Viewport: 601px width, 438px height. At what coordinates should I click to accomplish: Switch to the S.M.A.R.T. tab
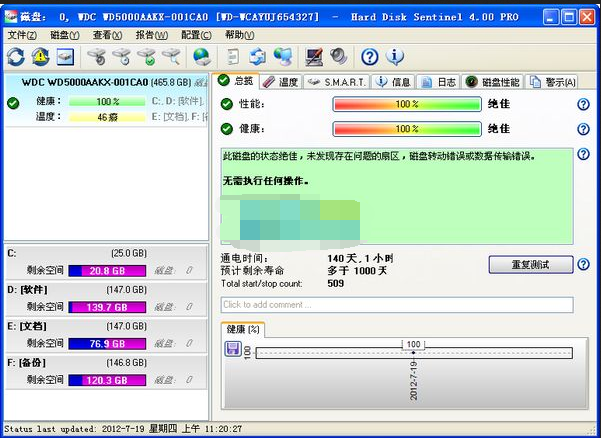tap(337, 82)
